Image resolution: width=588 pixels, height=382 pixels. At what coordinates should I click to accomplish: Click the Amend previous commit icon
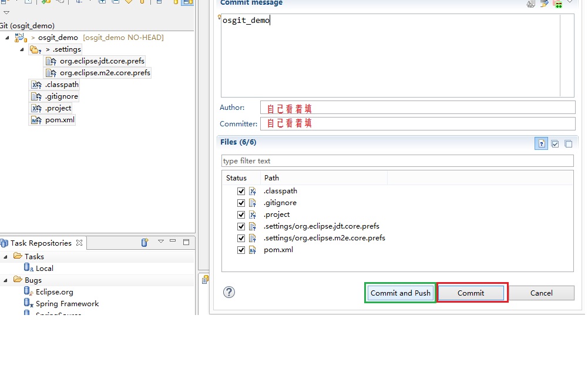pyautogui.click(x=531, y=4)
